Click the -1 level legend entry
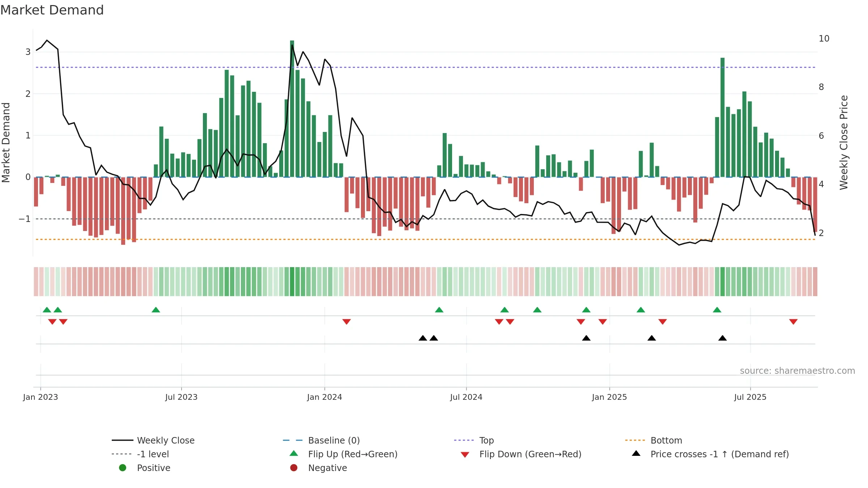868x488 pixels. [x=140, y=454]
